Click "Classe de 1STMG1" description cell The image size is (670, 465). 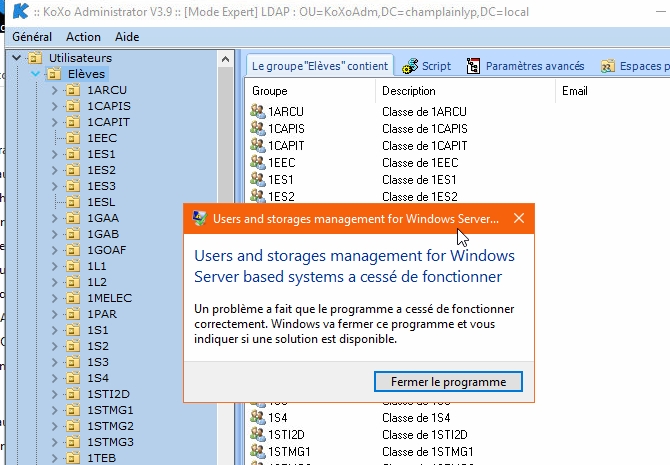point(428,452)
